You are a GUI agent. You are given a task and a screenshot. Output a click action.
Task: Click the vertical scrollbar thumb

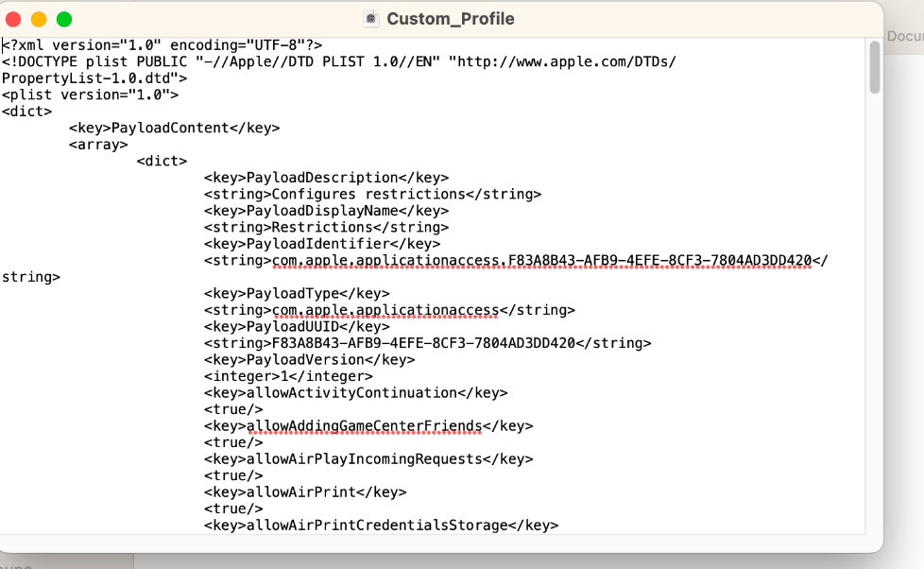875,68
